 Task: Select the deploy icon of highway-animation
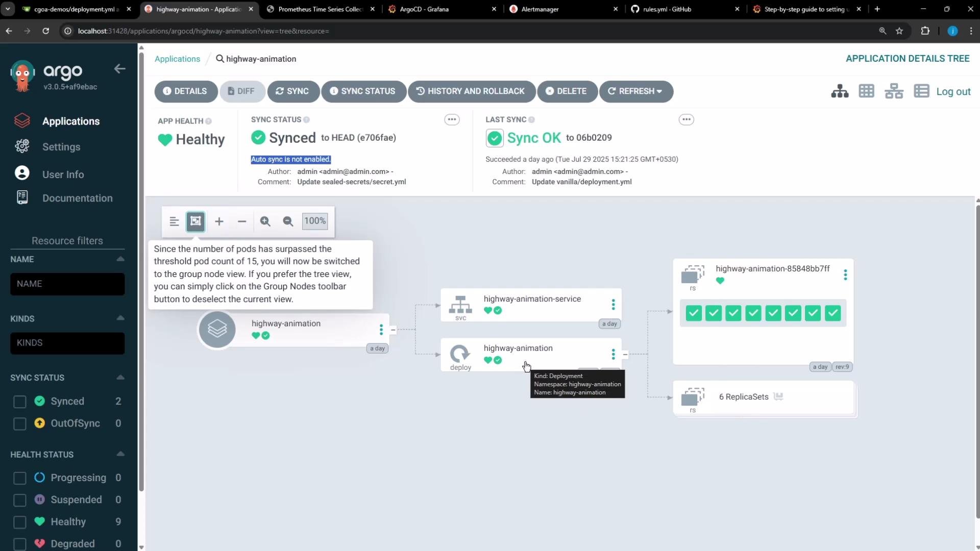tap(460, 354)
